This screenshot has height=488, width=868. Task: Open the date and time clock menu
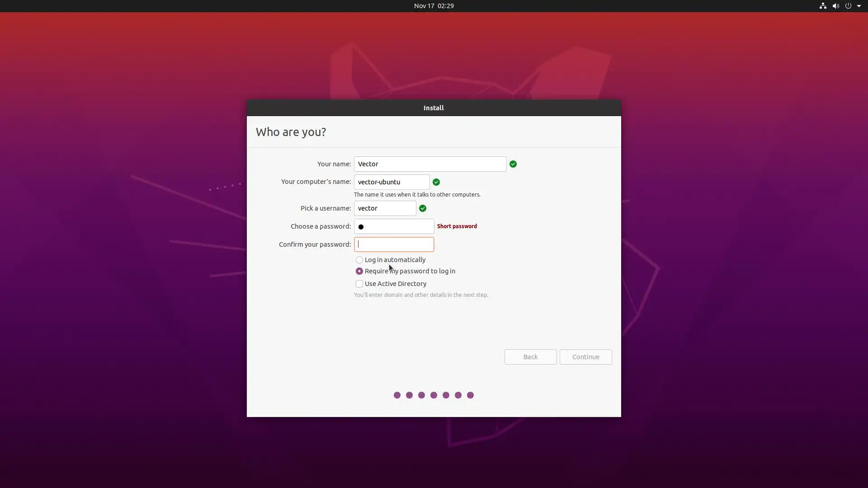coord(434,6)
